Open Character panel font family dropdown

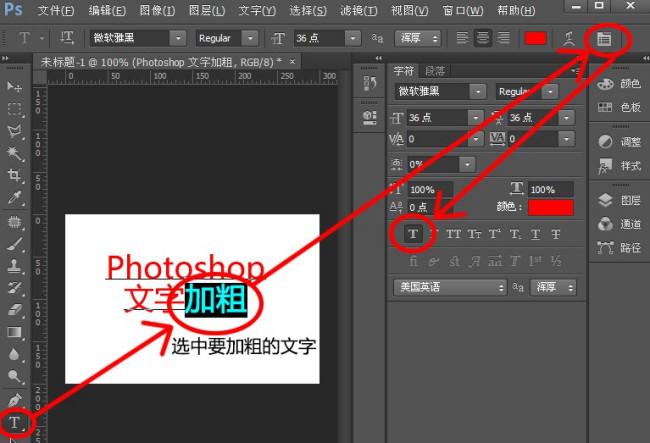click(478, 91)
